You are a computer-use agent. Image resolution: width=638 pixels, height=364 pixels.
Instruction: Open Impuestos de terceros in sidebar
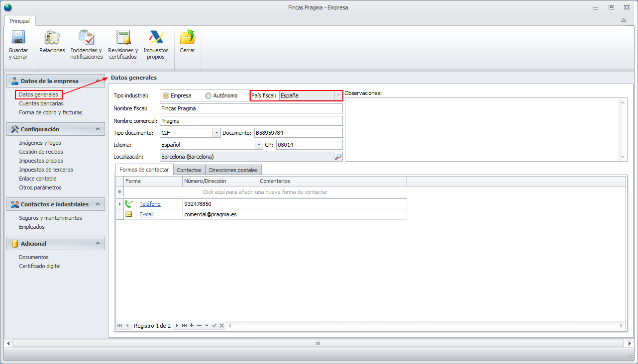[x=46, y=170]
